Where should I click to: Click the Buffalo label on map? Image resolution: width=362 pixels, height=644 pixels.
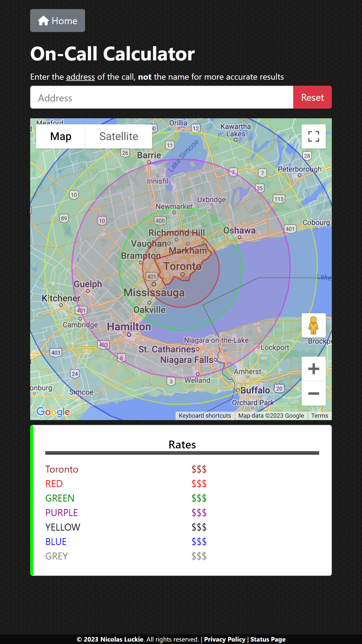[255, 390]
